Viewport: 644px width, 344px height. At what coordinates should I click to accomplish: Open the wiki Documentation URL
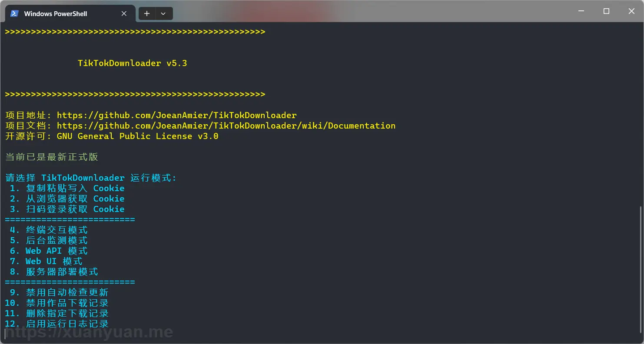tap(226, 126)
